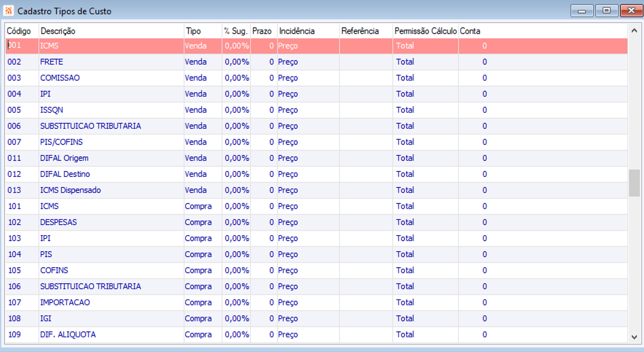Select the DESPESAS row

point(316,222)
